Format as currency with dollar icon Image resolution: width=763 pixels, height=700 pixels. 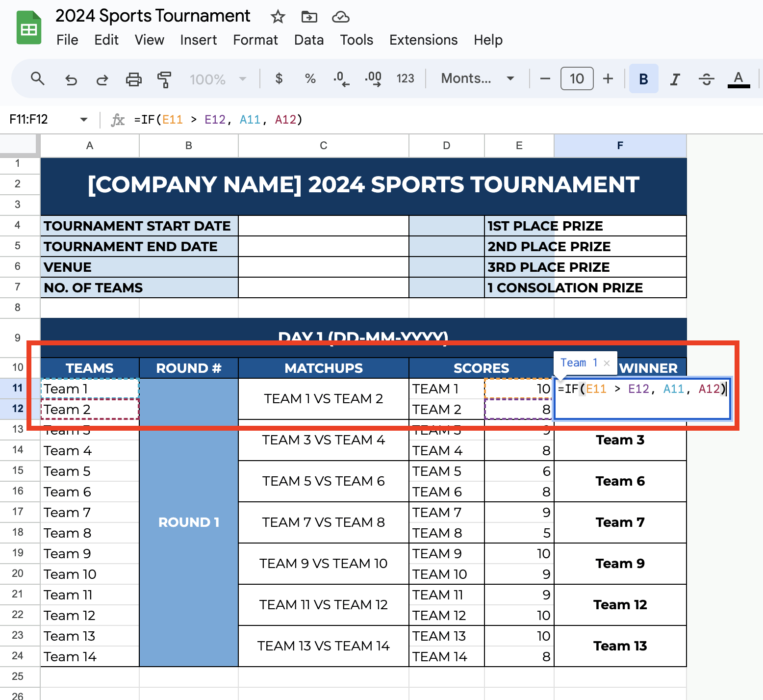point(279,78)
